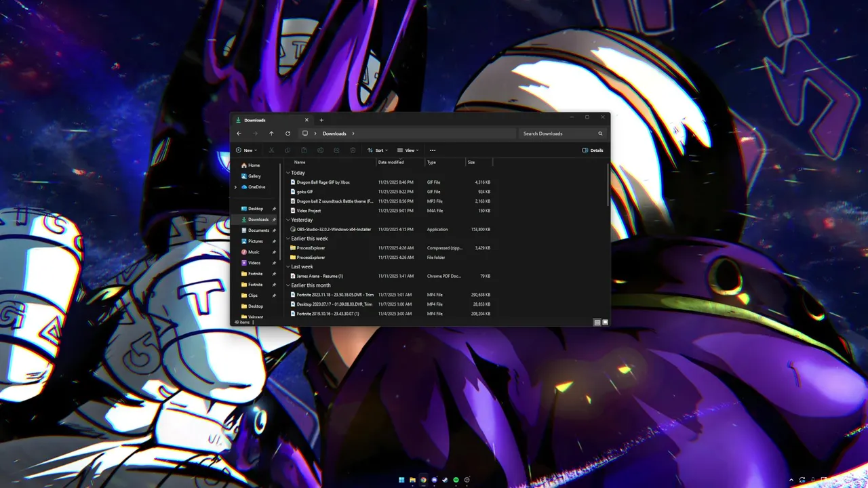
Task: Toggle the Details pane
Action: (593, 150)
